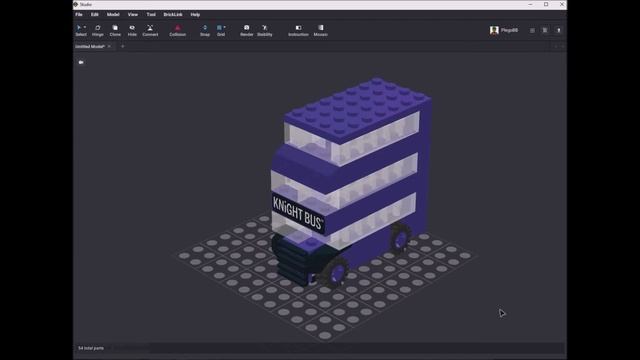Screen dimensions: 640x360
Task: Add a new model tab
Action: [122, 47]
